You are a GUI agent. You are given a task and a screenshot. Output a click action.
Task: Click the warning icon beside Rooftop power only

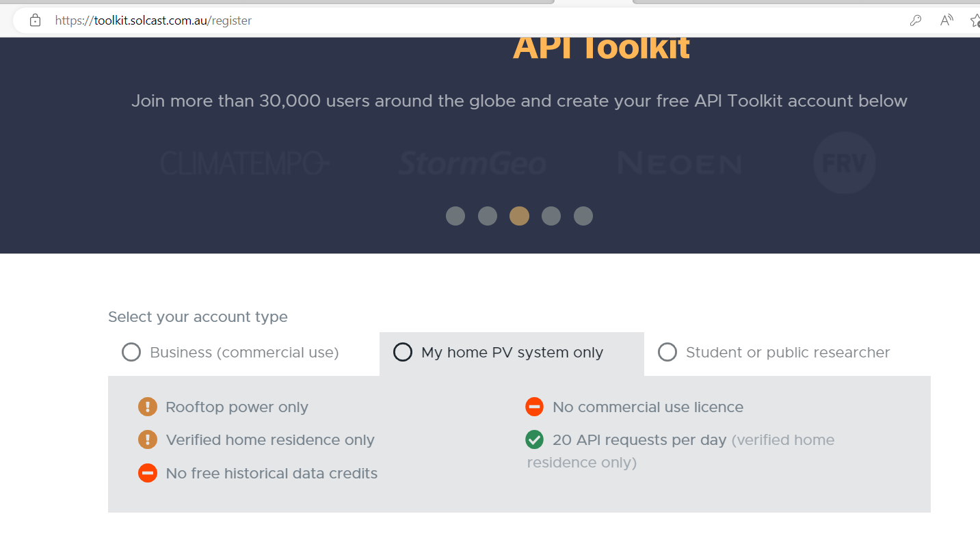[148, 407]
